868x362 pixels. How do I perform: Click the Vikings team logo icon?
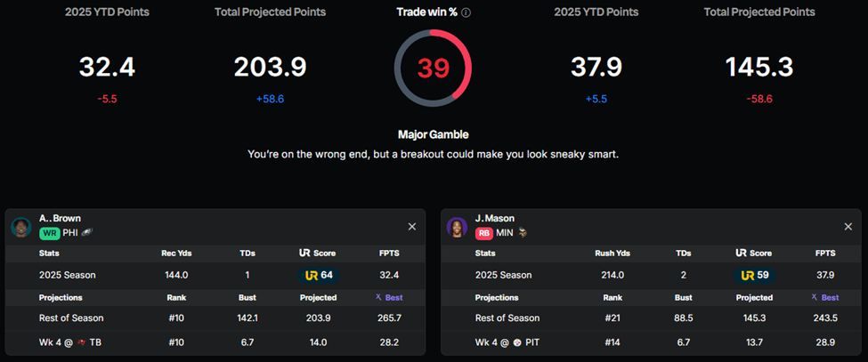click(x=523, y=233)
